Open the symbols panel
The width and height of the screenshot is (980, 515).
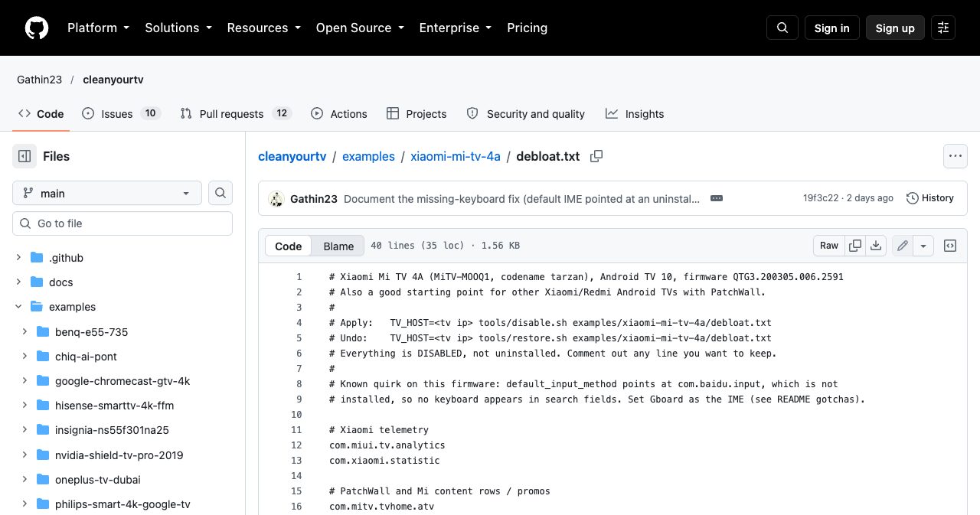(x=950, y=246)
